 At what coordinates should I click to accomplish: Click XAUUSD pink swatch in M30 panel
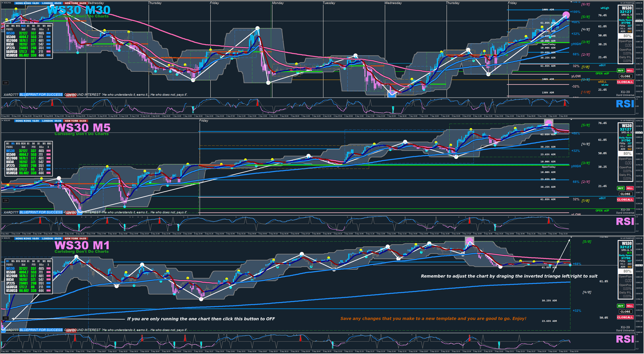coord(48,51)
